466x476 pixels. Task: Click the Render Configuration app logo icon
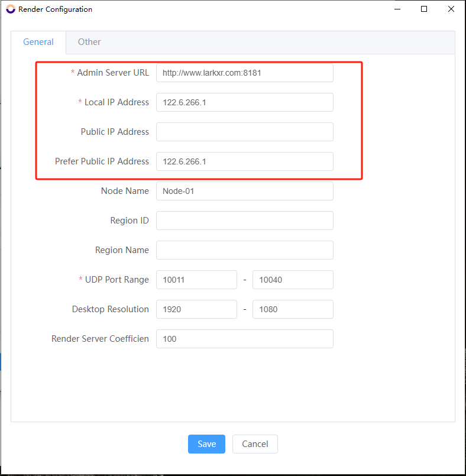[x=11, y=9]
